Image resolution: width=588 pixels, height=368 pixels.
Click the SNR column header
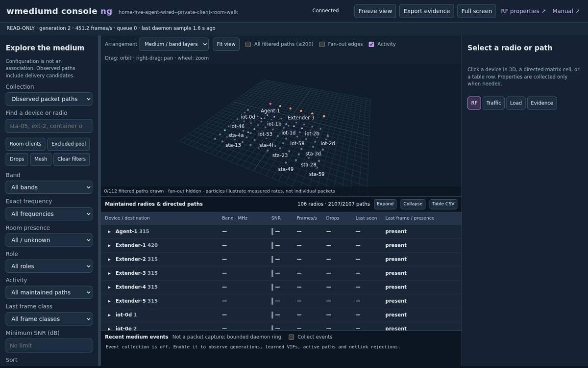276,218
